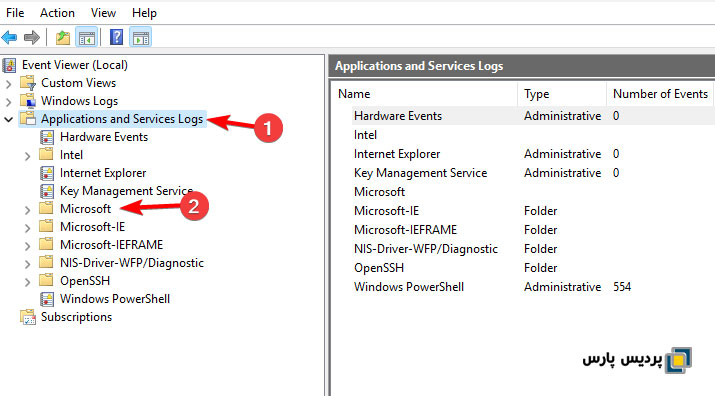
Task: Click the Up one level folder icon
Action: (62, 37)
